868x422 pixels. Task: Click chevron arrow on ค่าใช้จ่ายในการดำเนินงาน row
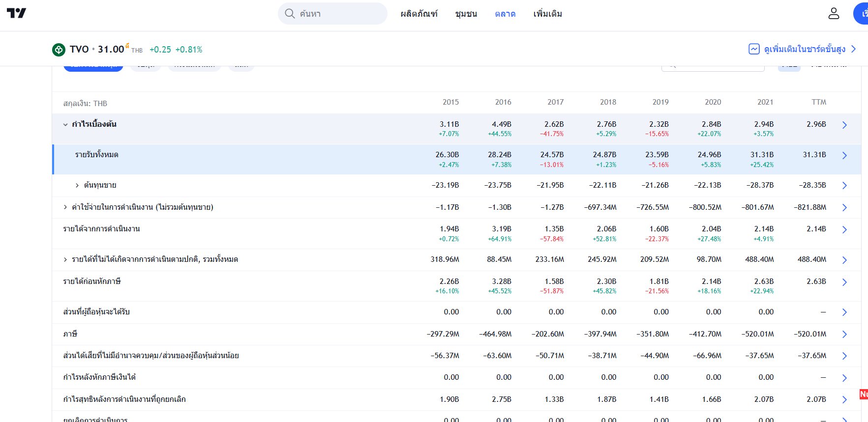844,207
